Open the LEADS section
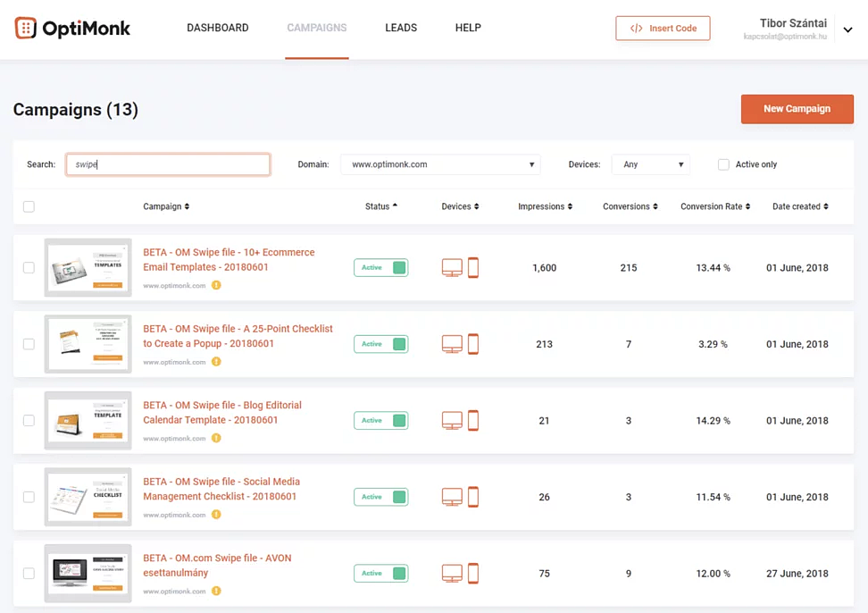Viewport: 868px width, 613px height. [x=401, y=28]
